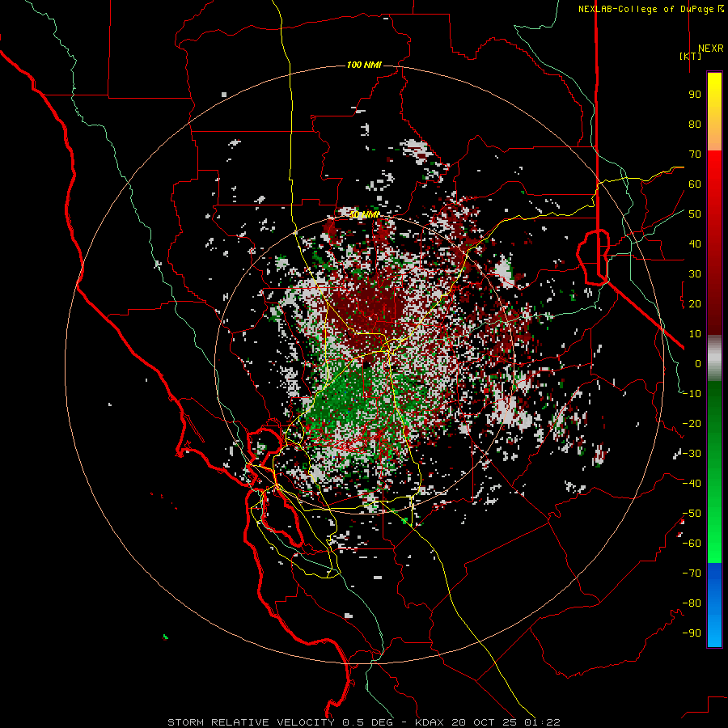The image size is (728, 728).
Task: Click the 01:22 timestamp in caption
Action: 542,722
